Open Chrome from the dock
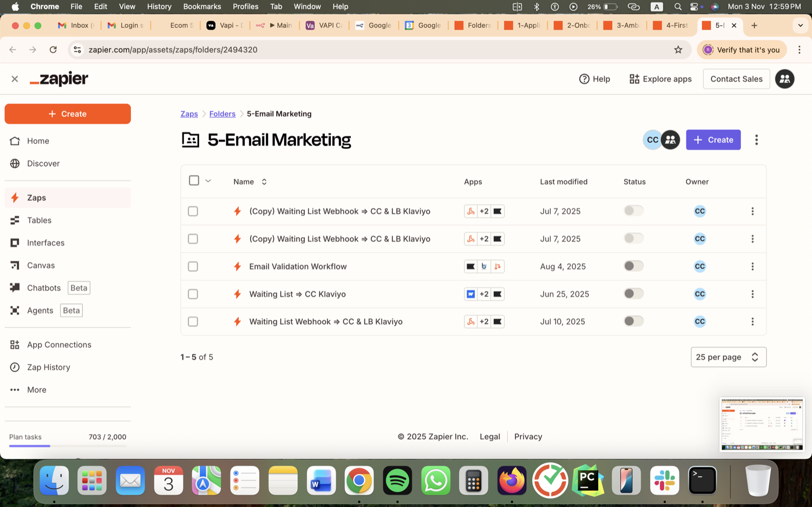The image size is (812, 507). click(359, 480)
